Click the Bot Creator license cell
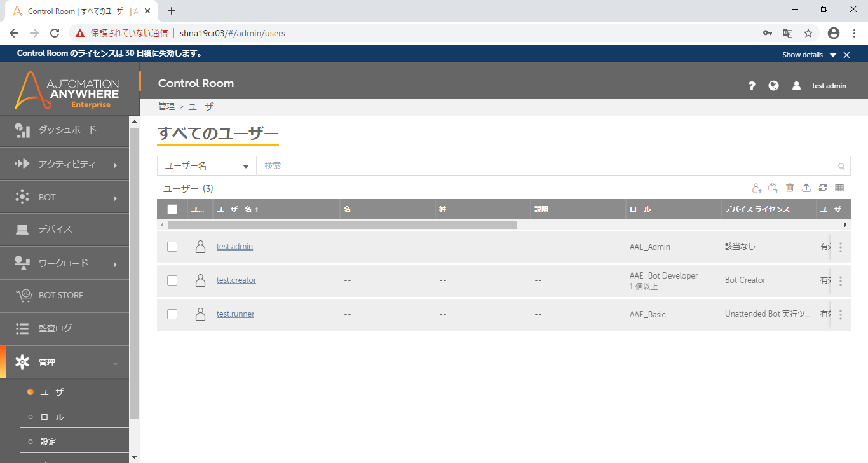The height and width of the screenshot is (463, 868). pyautogui.click(x=745, y=280)
